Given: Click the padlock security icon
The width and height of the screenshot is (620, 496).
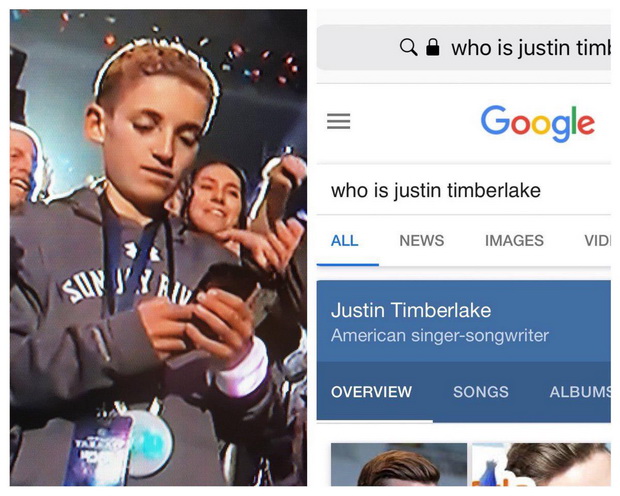Looking at the screenshot, I should point(433,47).
